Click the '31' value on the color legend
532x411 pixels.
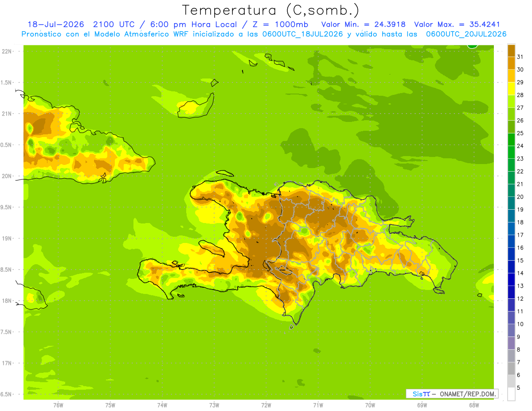coord(520,57)
